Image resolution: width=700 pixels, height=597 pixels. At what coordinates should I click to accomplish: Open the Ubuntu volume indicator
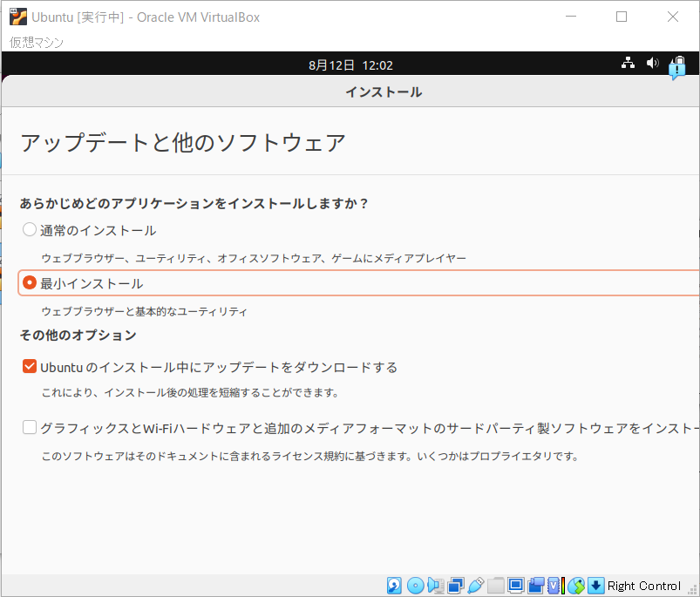coord(653,63)
